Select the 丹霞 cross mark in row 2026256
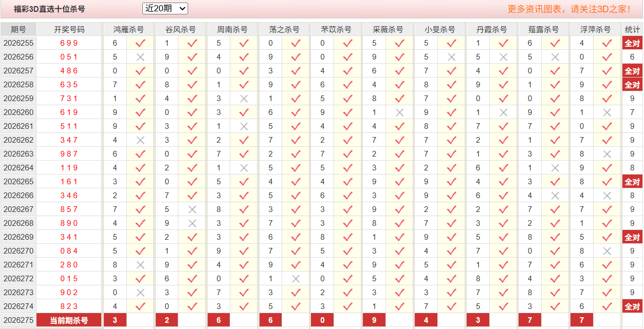This screenshot has width=644, height=329. click(504, 57)
